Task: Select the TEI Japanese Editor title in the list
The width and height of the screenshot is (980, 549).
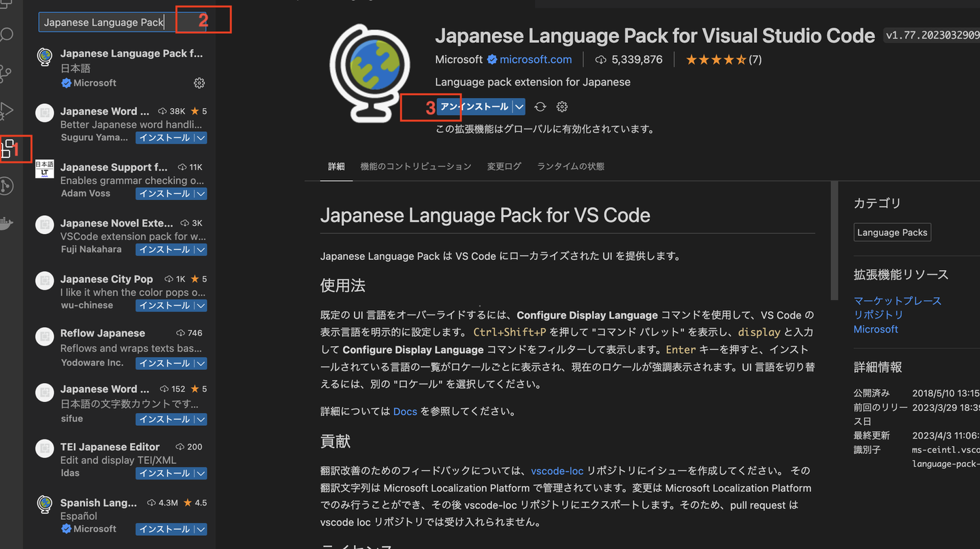Action: 110,447
